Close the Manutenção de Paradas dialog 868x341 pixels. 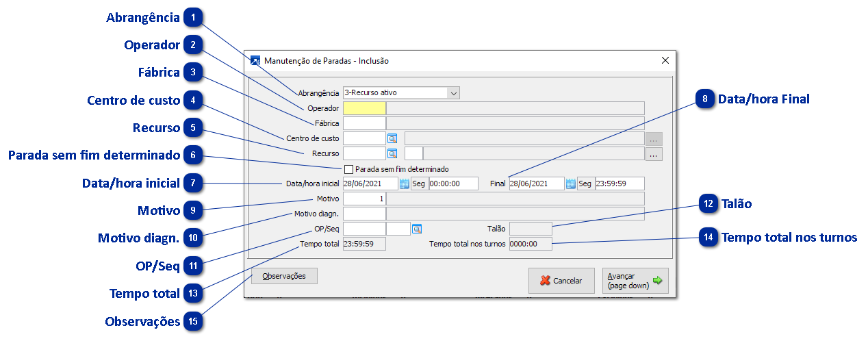tap(665, 60)
